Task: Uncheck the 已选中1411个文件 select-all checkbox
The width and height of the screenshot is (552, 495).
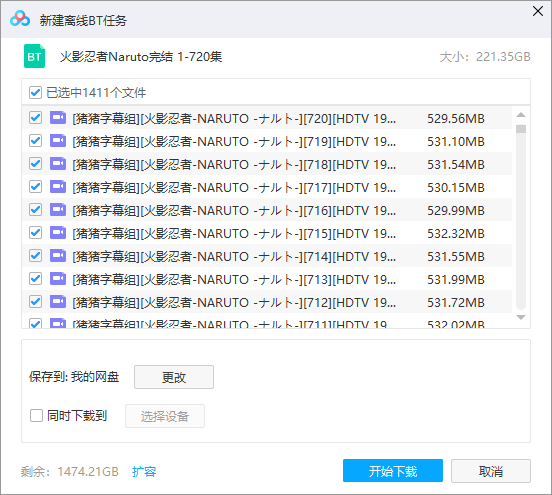Action: click(x=36, y=93)
